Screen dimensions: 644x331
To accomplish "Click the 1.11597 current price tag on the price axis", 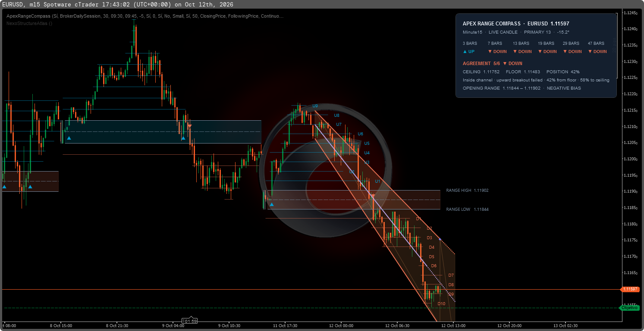I will [630, 289].
